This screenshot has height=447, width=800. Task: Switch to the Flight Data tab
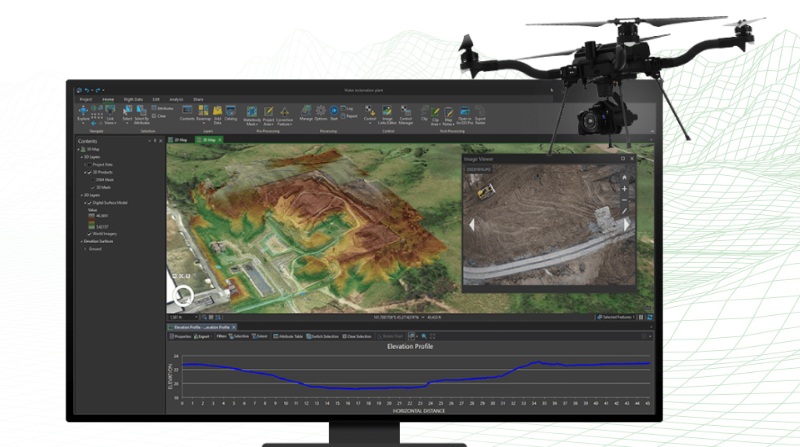[x=133, y=100]
